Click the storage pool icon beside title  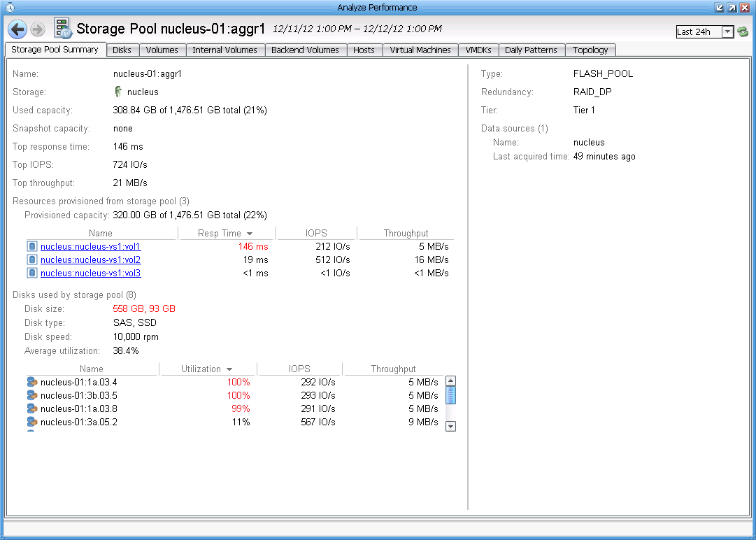pos(63,29)
